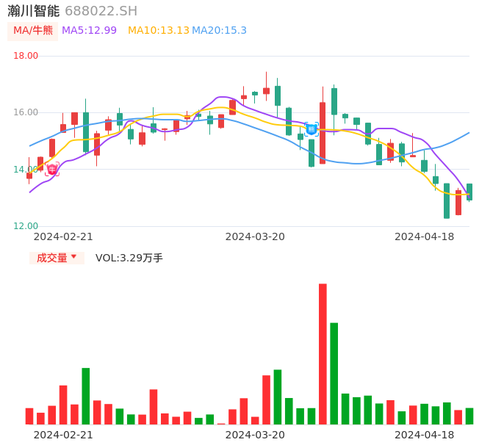Click the stock name 瀚川智能
Screen dimensions: 504x445
coord(33,11)
